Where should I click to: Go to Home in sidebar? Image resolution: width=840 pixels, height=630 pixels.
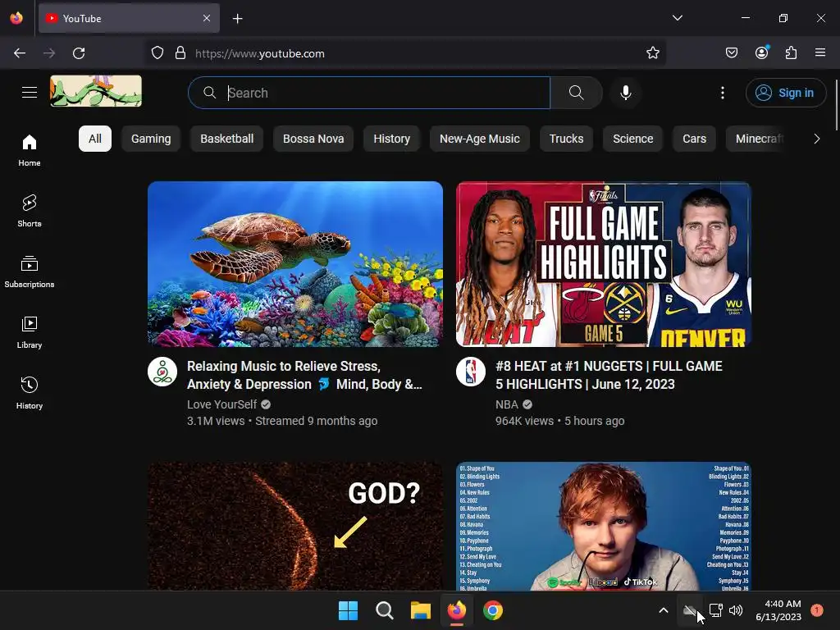pyautogui.click(x=30, y=150)
